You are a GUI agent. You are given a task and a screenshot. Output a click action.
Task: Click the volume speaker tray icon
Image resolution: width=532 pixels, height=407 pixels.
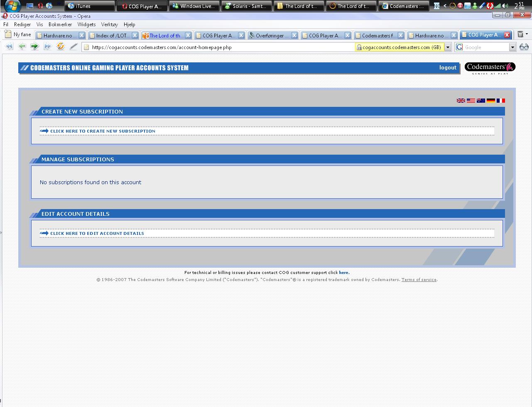pos(505,6)
